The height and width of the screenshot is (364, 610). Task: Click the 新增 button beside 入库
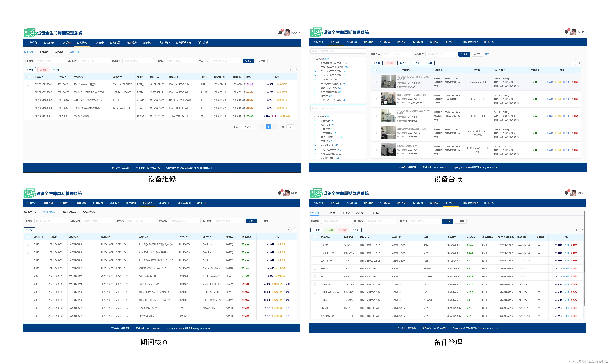[316, 230]
